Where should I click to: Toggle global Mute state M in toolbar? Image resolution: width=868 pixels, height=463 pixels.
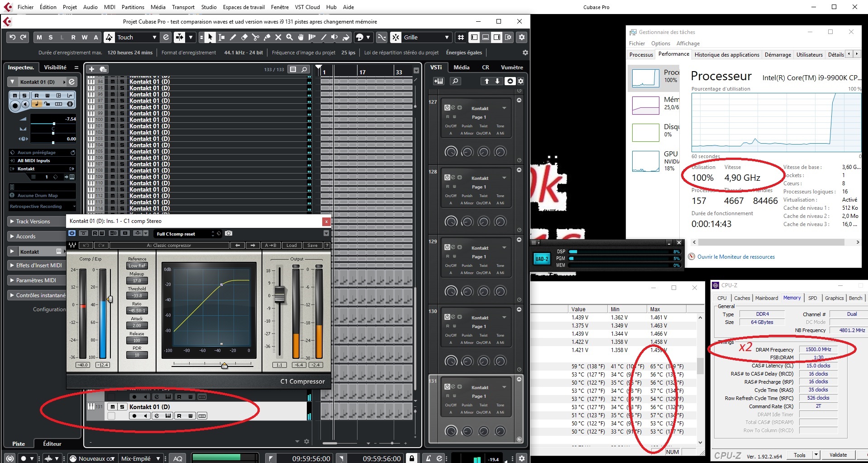39,37
